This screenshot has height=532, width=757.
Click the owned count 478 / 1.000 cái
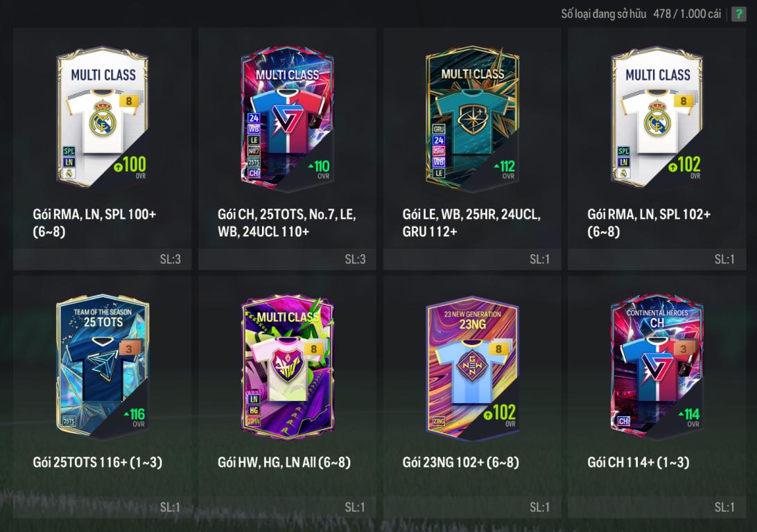coord(686,14)
